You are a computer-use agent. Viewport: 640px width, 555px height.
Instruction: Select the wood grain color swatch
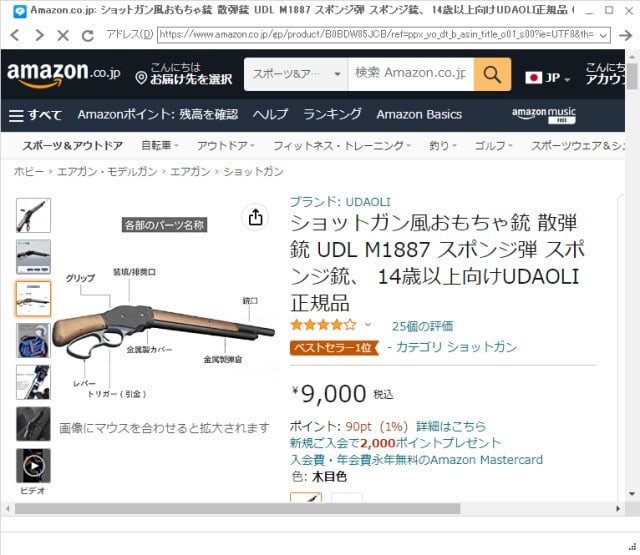click(306, 497)
